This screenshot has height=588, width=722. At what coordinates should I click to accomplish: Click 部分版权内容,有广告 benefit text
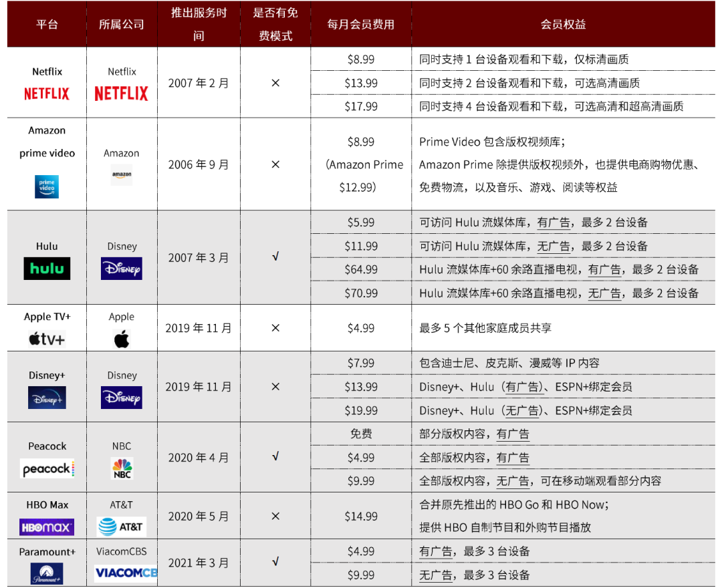point(474,434)
